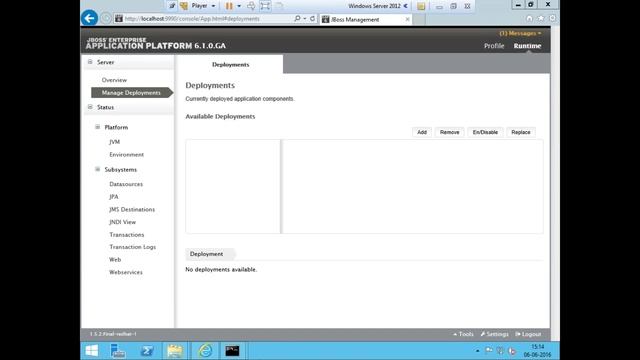Click the Replace deployment button
Screen dimensions: 640x360
pos(521,132)
